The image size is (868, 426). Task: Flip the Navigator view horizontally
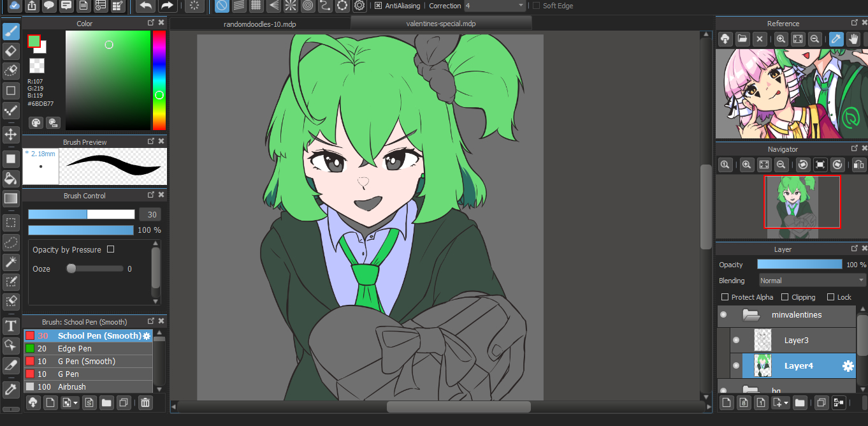click(x=859, y=165)
